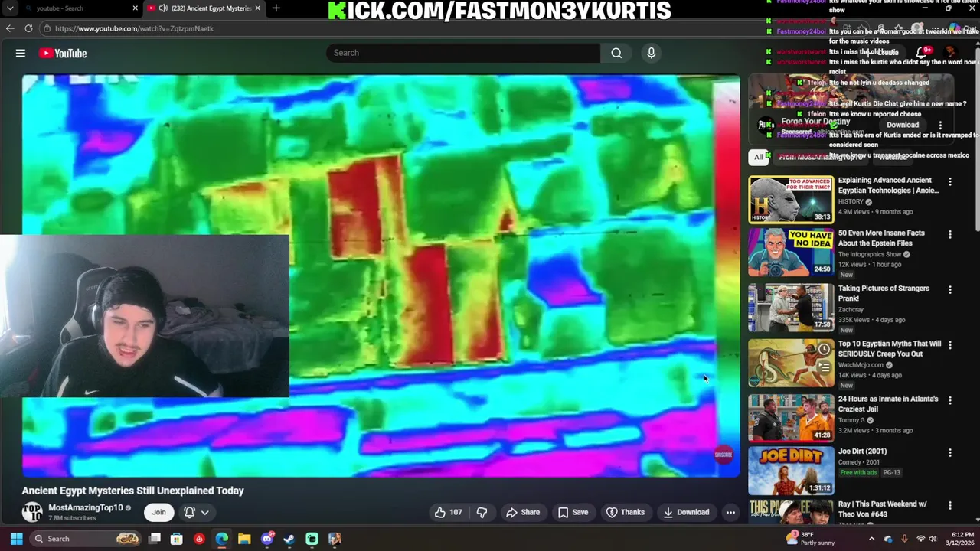The image size is (980, 551).
Task: Show hidden system tray icons chevron
Action: (871, 539)
